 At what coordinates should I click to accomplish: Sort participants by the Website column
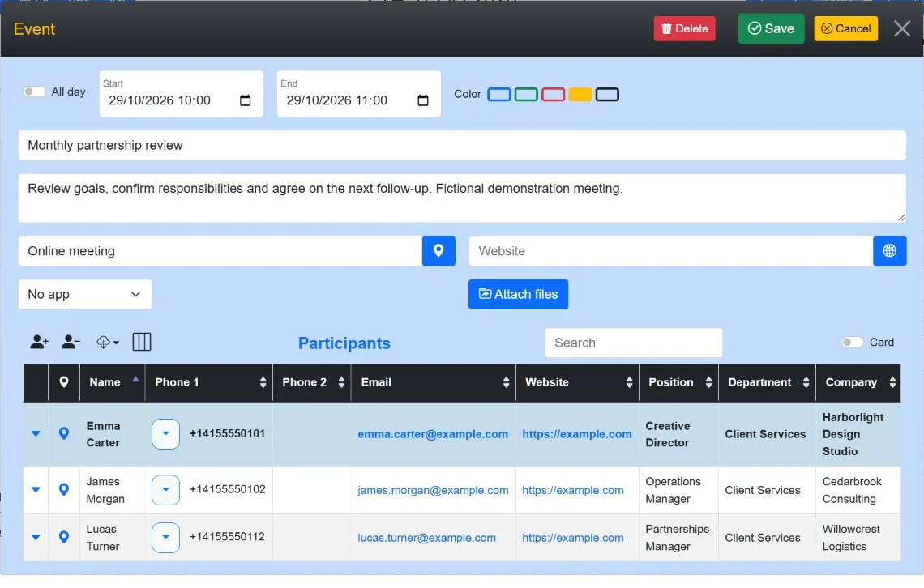(x=577, y=382)
